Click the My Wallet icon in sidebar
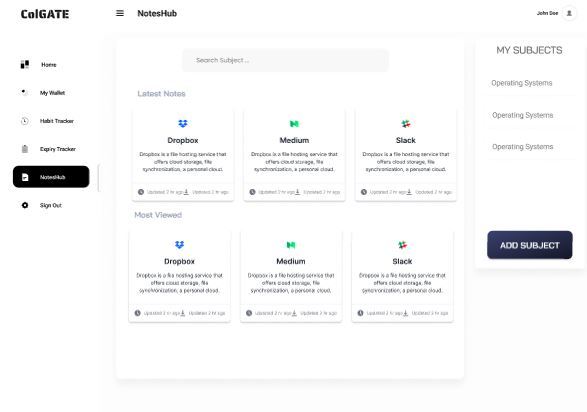The width and height of the screenshot is (587, 412). click(x=24, y=92)
